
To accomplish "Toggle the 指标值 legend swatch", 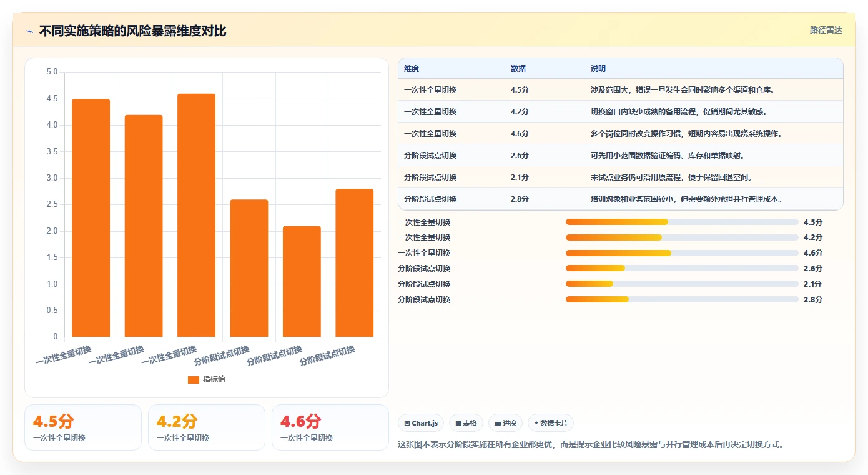I will coord(194,379).
